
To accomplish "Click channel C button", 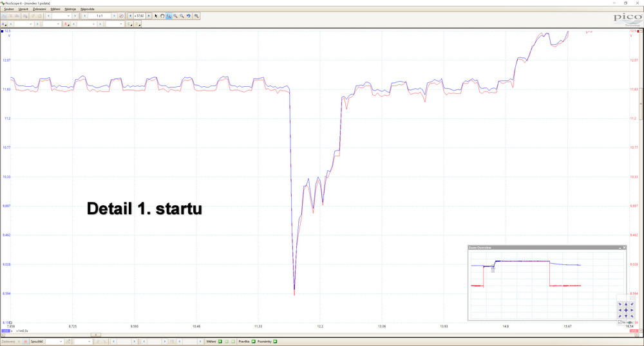I will click(129, 24).
